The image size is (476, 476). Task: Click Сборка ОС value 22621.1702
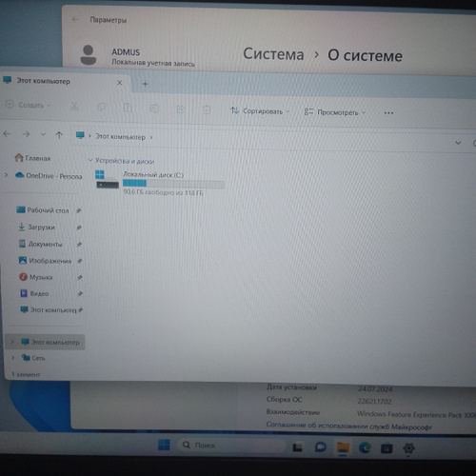tap(374, 402)
